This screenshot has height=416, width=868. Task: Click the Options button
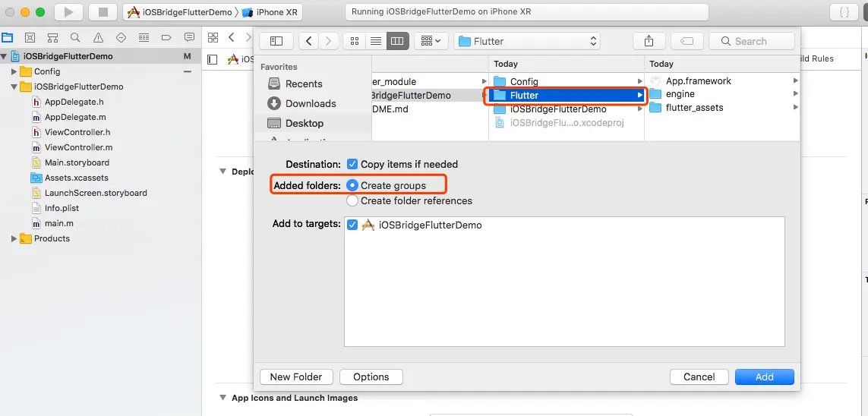pyautogui.click(x=371, y=377)
